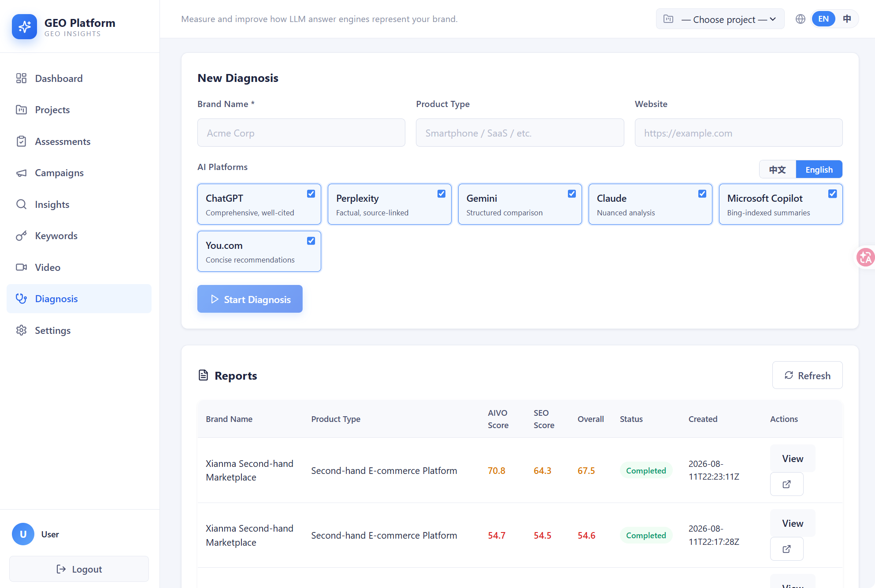Click the Start Diagnosis button

coord(250,299)
